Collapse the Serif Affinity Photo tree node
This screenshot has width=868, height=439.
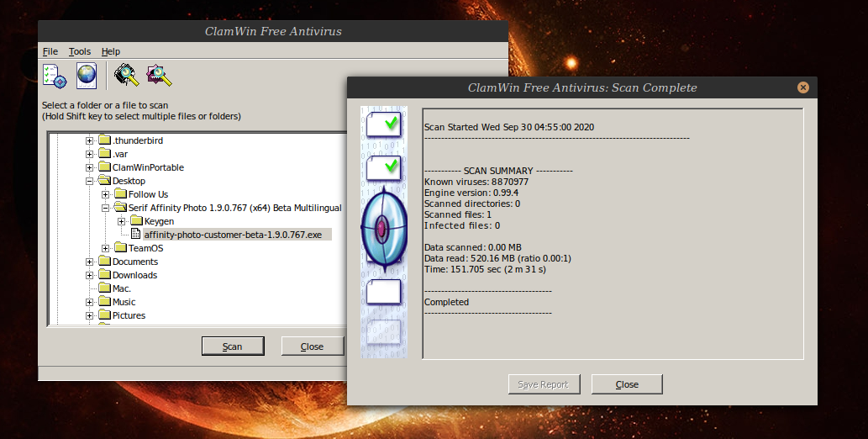(105, 208)
